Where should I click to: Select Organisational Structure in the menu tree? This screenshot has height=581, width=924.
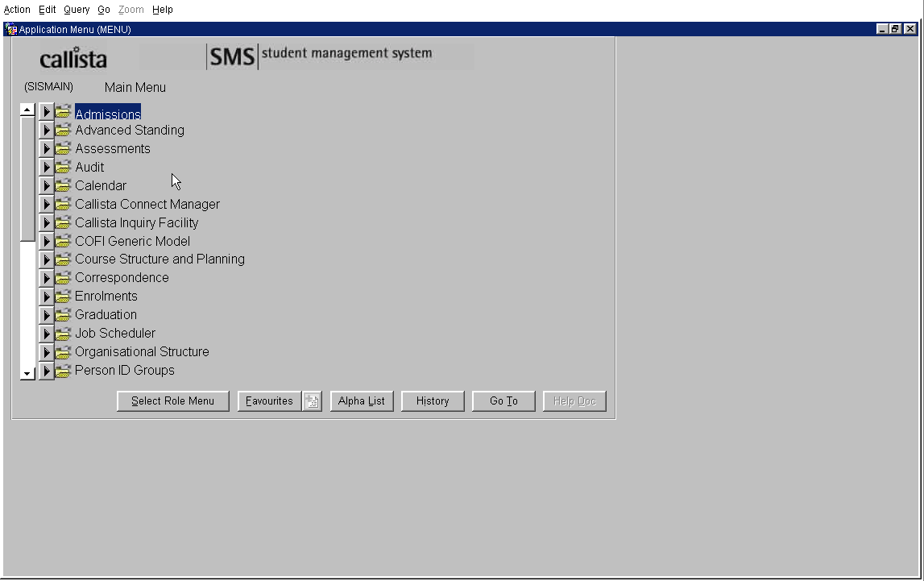coord(142,351)
